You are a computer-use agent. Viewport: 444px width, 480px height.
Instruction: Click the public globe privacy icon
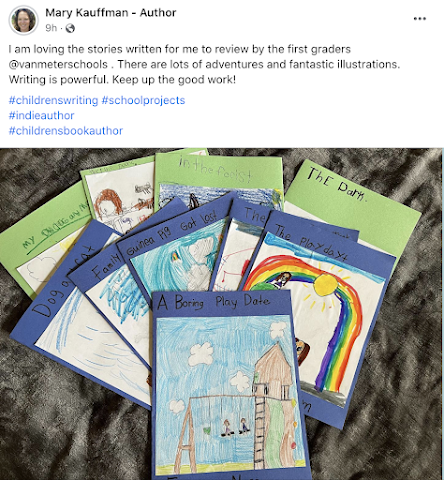click(70, 28)
